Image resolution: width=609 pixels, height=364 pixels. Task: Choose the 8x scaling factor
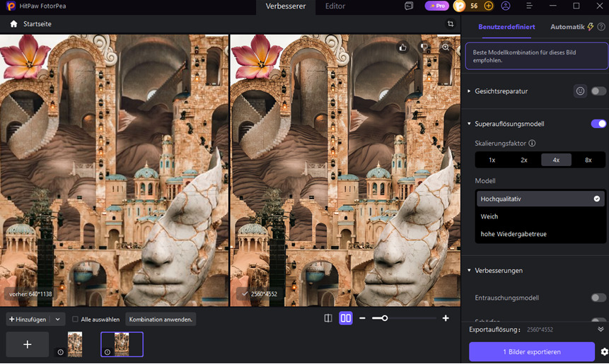coord(588,160)
